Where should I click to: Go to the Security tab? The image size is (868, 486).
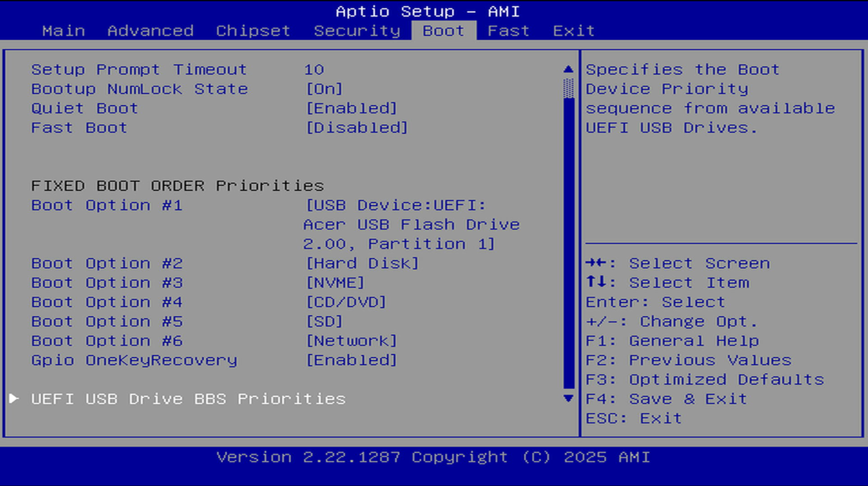point(357,30)
